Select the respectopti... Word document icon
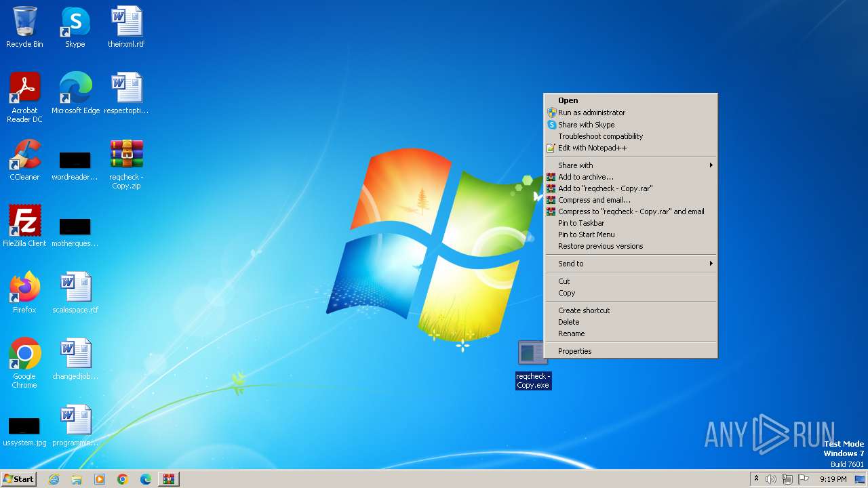This screenshot has width=868, height=488. click(126, 94)
